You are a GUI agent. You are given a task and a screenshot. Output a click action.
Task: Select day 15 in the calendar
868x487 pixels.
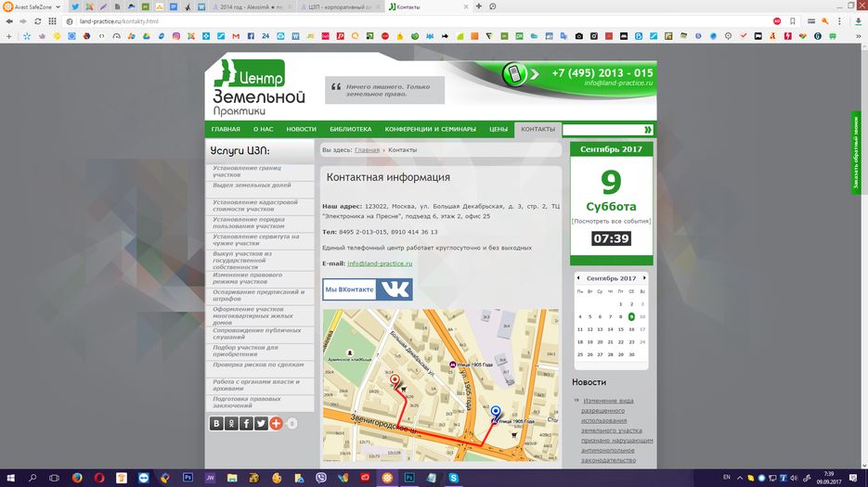620,329
